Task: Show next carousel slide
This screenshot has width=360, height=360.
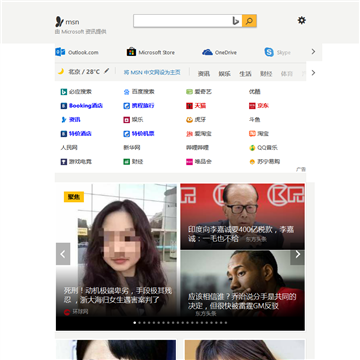Action: pos(297,254)
